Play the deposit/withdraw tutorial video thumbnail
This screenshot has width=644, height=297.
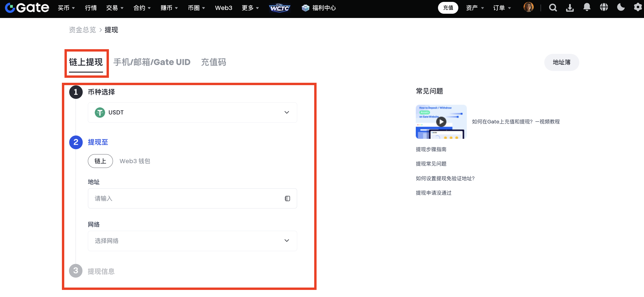pyautogui.click(x=441, y=122)
